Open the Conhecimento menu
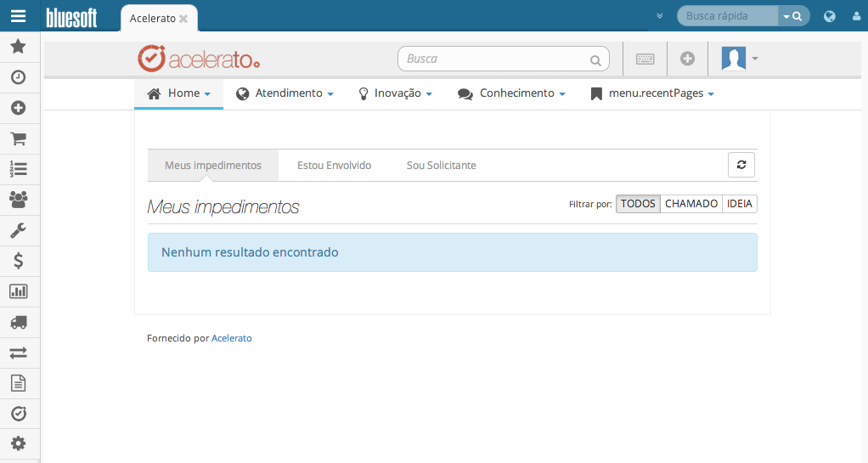 [511, 93]
